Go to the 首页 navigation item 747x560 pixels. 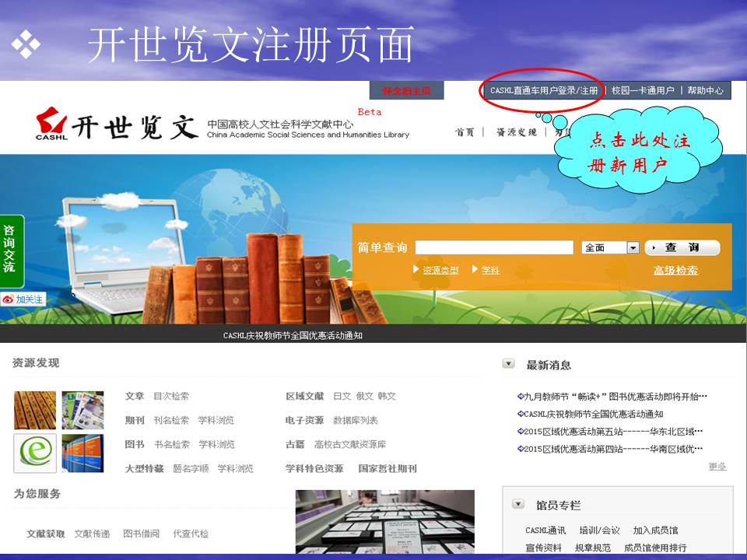[x=465, y=132]
